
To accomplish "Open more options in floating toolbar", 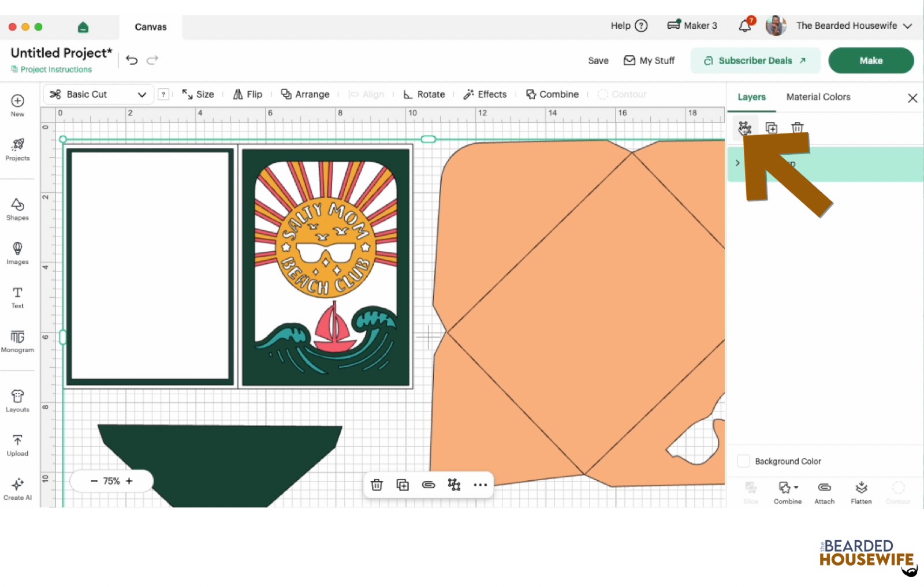I will pos(480,485).
